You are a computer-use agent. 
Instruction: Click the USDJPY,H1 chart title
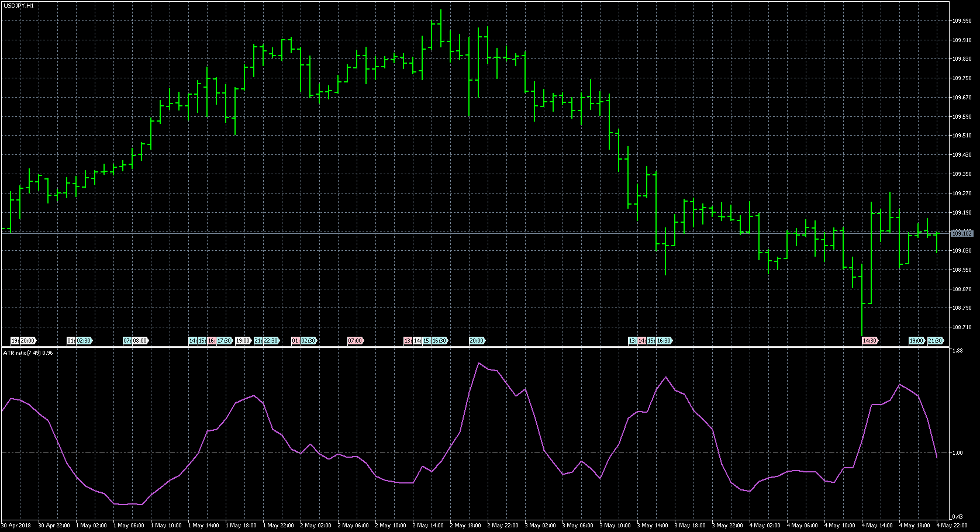pyautogui.click(x=18, y=5)
